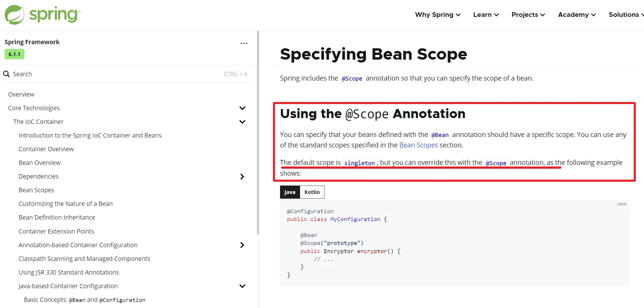Image resolution: width=644 pixels, height=308 pixels.
Task: Click the Spring leaf logo
Action: (15, 15)
